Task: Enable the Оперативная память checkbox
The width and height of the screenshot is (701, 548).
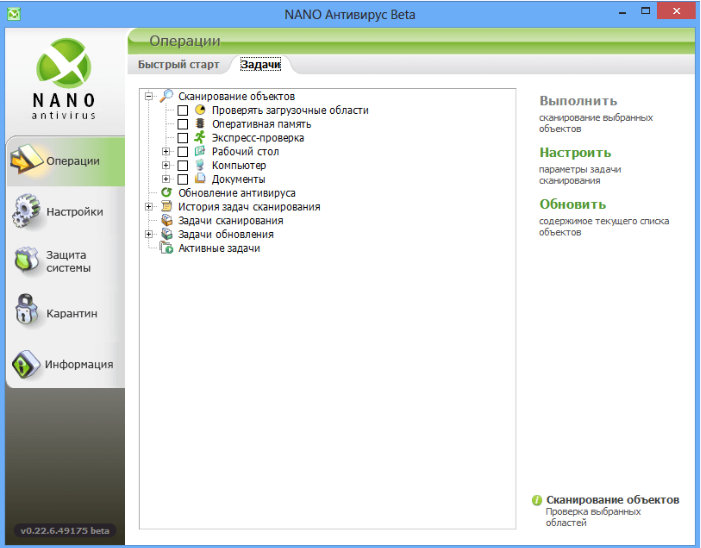Action: pyautogui.click(x=182, y=124)
